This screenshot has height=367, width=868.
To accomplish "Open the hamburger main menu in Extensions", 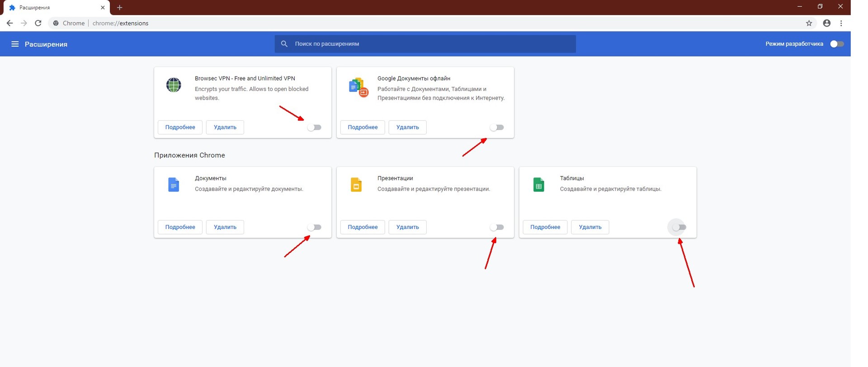I will 15,44.
